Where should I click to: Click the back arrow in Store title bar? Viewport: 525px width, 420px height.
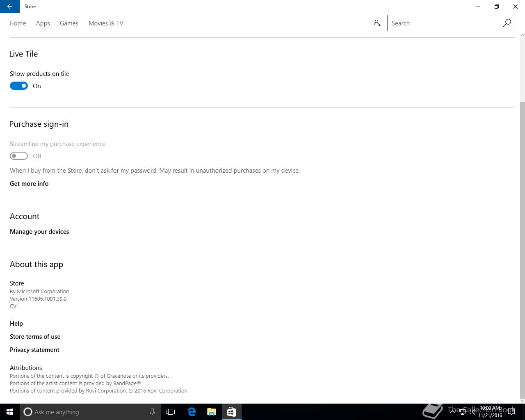[10, 7]
